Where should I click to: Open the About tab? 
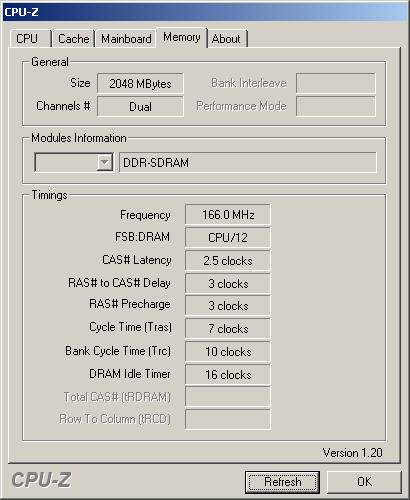pyautogui.click(x=227, y=39)
